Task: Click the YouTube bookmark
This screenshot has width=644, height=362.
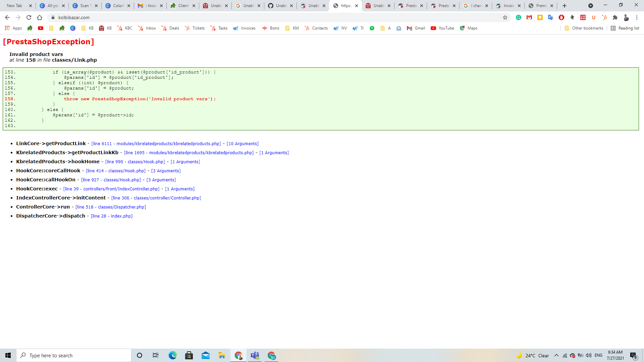Action: click(x=442, y=28)
